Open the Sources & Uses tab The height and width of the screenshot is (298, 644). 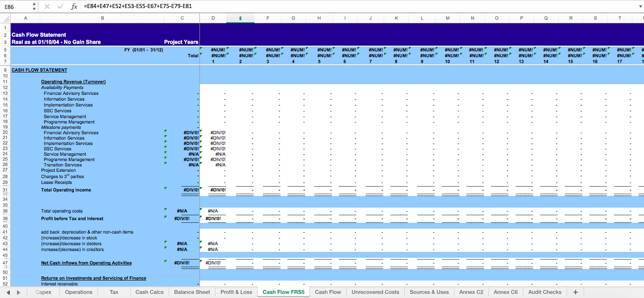pos(429,292)
